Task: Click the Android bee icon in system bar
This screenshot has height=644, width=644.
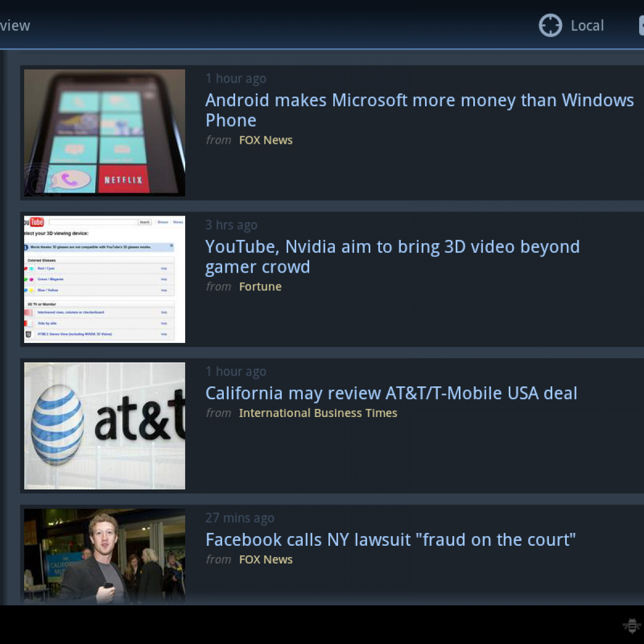Action: (x=632, y=625)
